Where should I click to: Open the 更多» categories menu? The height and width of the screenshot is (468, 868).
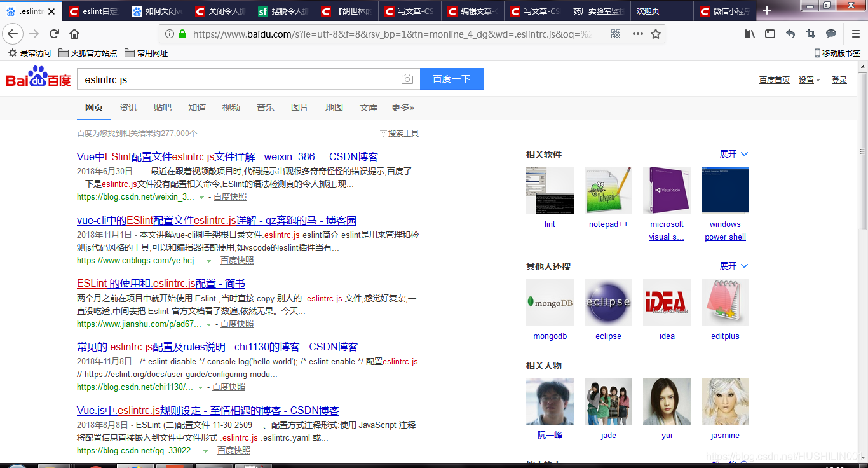(x=403, y=107)
